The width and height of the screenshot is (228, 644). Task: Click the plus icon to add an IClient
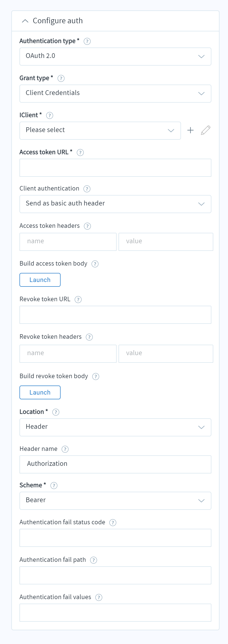click(190, 130)
